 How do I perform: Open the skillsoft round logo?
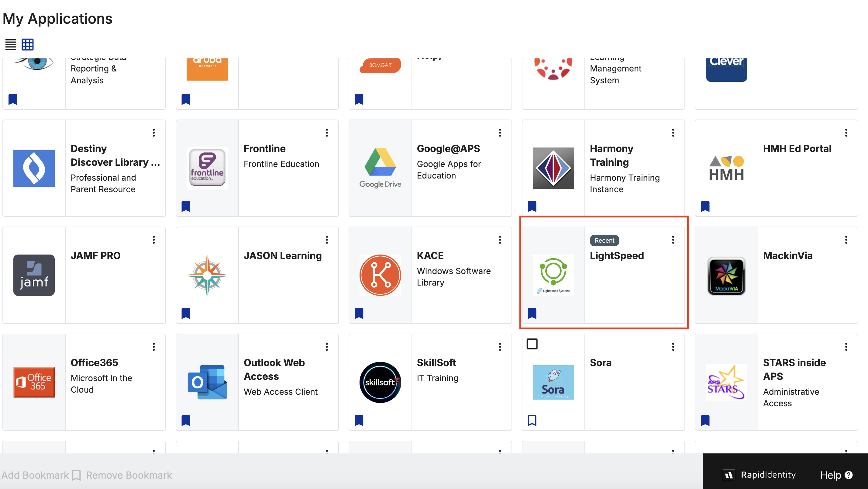coord(380,382)
